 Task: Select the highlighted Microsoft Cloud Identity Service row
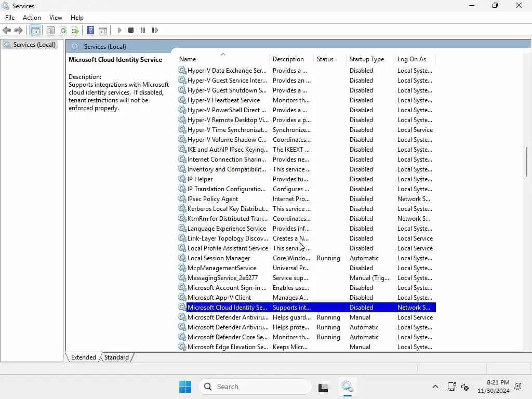click(x=307, y=308)
